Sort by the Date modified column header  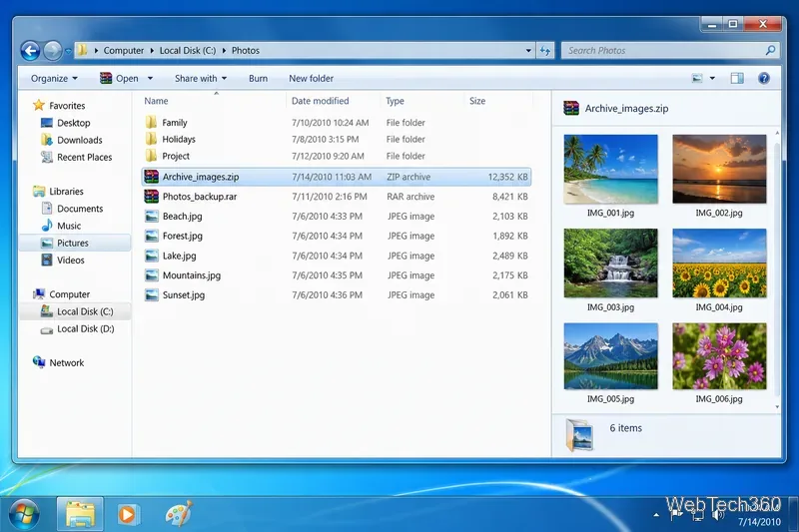click(x=320, y=101)
